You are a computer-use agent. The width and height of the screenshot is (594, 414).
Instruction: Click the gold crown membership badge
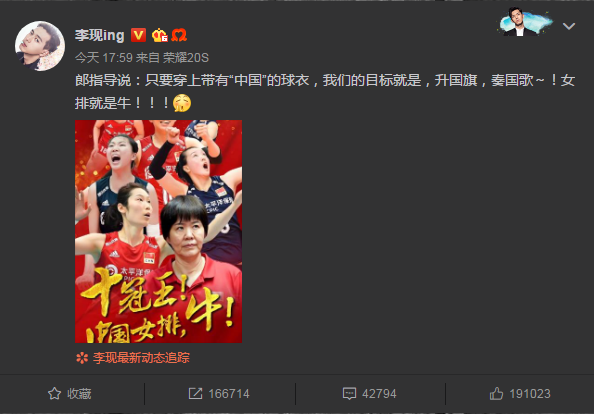tap(159, 35)
